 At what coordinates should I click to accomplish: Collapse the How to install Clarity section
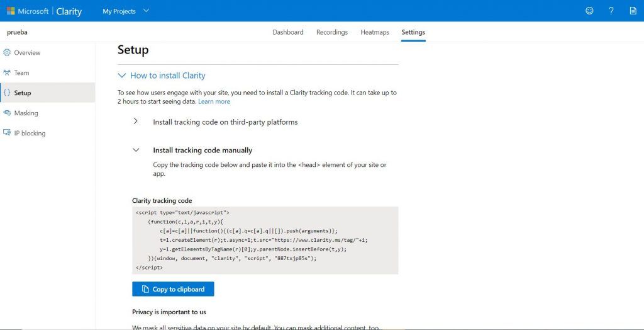click(121, 76)
